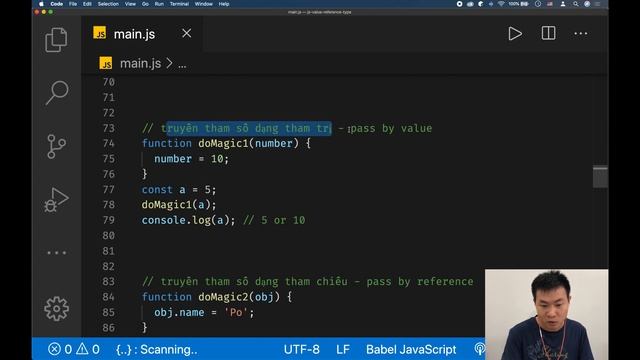
Task: Click the errors count icon in status bar
Action: coord(60,349)
